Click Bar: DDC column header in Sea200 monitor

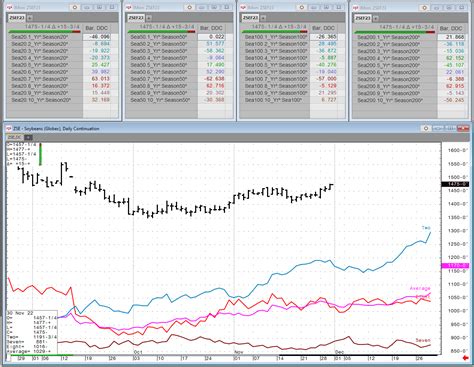pos(451,28)
